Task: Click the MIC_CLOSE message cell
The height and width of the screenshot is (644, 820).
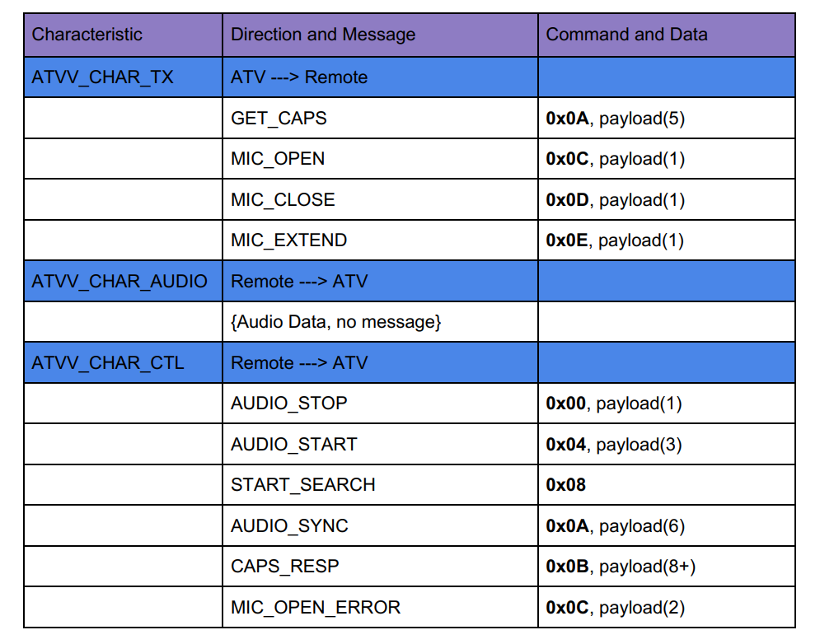Action: click(x=380, y=199)
